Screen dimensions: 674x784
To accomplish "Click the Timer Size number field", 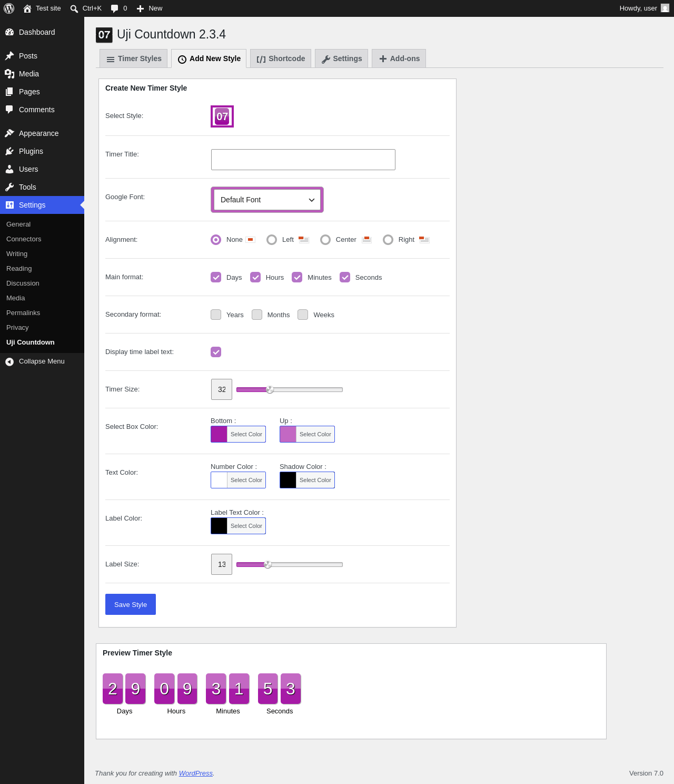I will (222, 389).
